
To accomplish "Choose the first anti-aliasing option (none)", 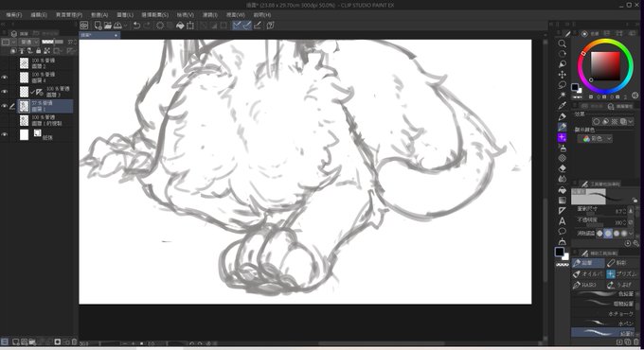I will click(x=599, y=234).
